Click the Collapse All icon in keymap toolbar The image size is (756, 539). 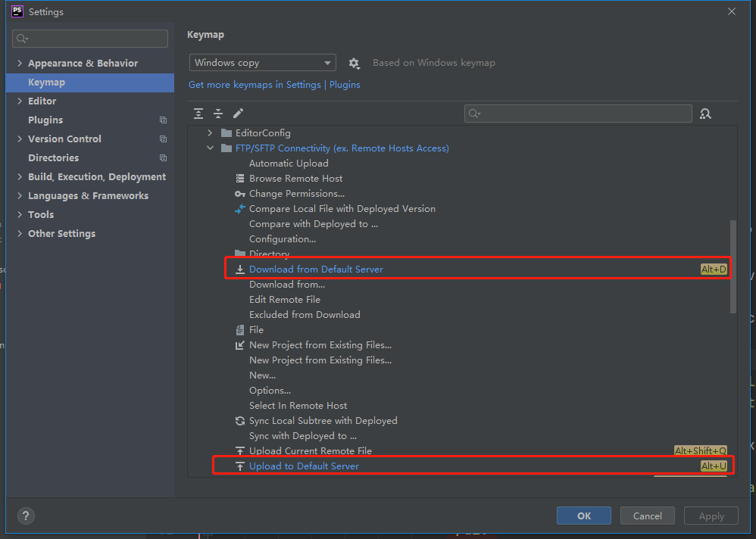tap(218, 114)
